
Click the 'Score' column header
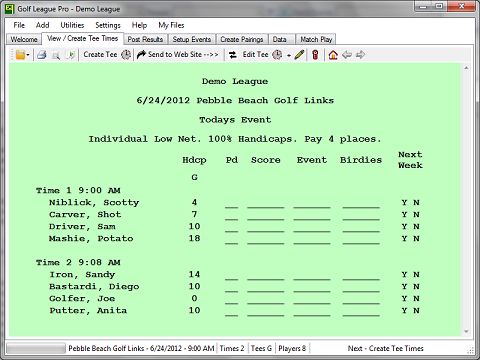[266, 160]
